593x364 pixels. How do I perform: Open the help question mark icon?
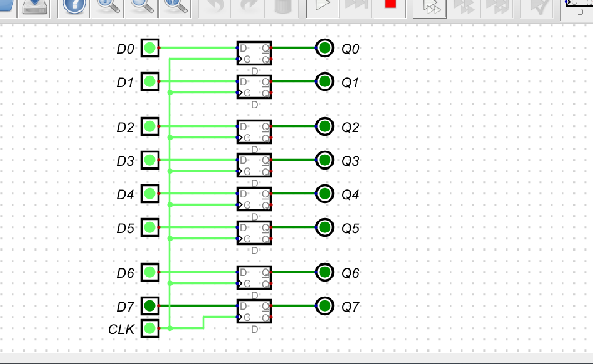[73, 6]
